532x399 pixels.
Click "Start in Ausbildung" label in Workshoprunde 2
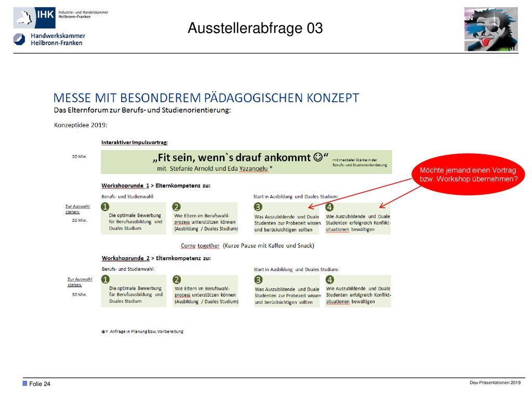tap(296, 270)
